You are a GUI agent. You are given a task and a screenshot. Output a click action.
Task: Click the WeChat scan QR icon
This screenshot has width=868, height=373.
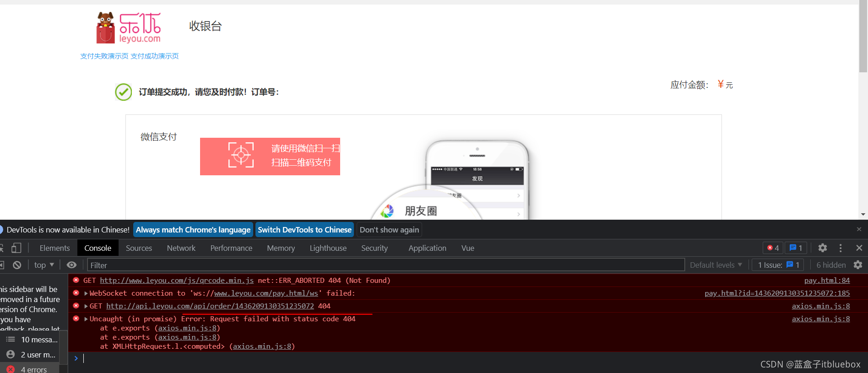241,155
